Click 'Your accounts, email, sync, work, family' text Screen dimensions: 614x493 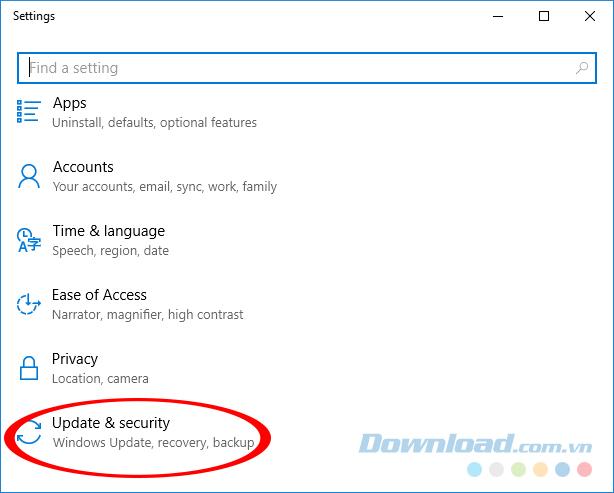pyautogui.click(x=165, y=187)
